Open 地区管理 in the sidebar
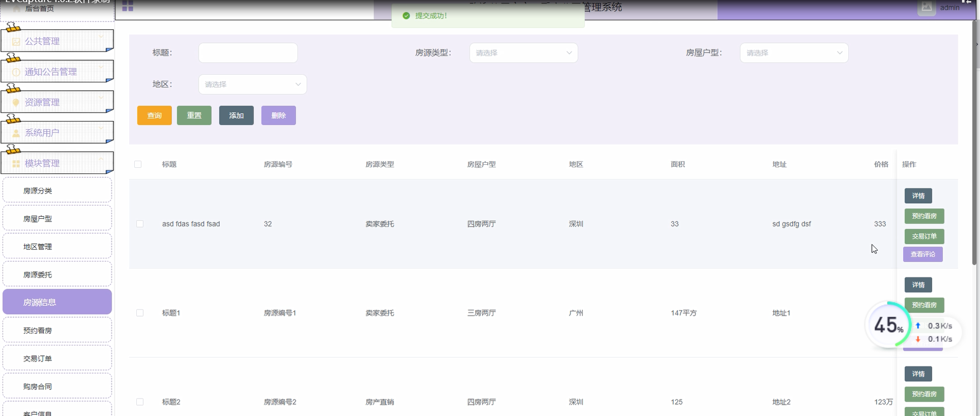Image resolution: width=980 pixels, height=416 pixels. point(57,247)
